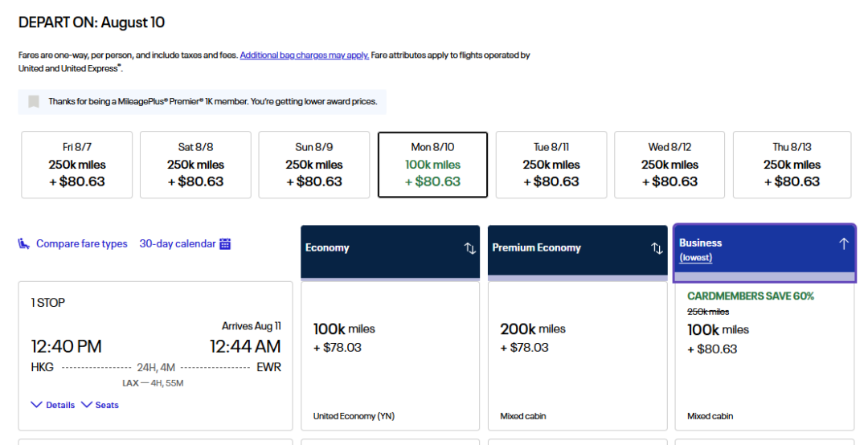Click the calendar icon next to 30-day calendar
This screenshot has width=868, height=445.
pos(225,243)
